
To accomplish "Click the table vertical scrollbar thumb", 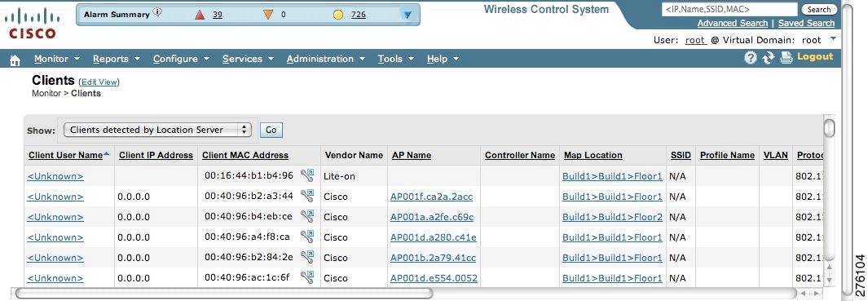I will (829, 127).
